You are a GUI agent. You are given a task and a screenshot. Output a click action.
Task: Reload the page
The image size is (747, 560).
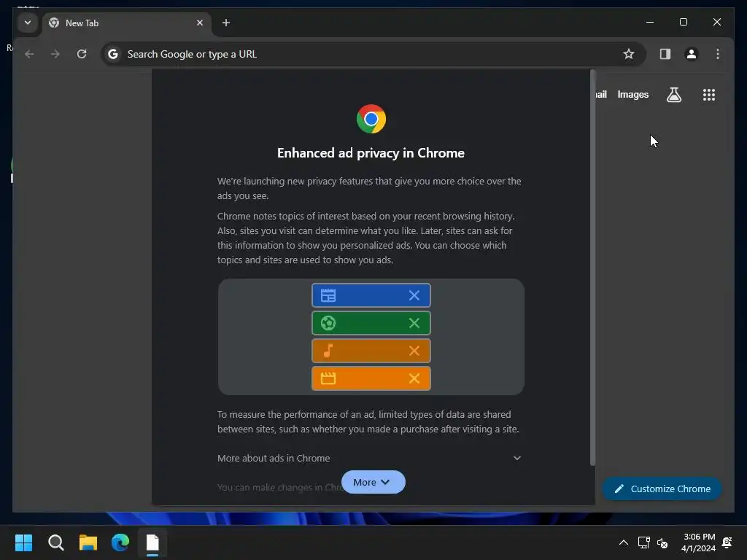(82, 54)
